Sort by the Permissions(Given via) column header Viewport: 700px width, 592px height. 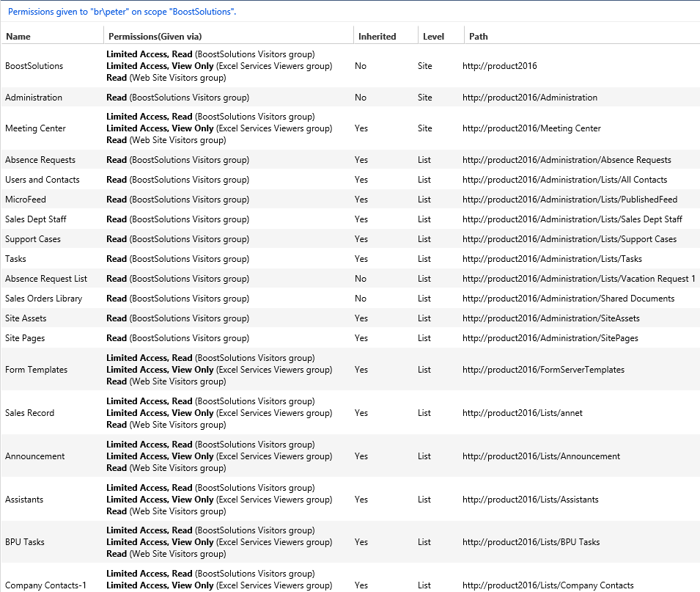click(155, 37)
